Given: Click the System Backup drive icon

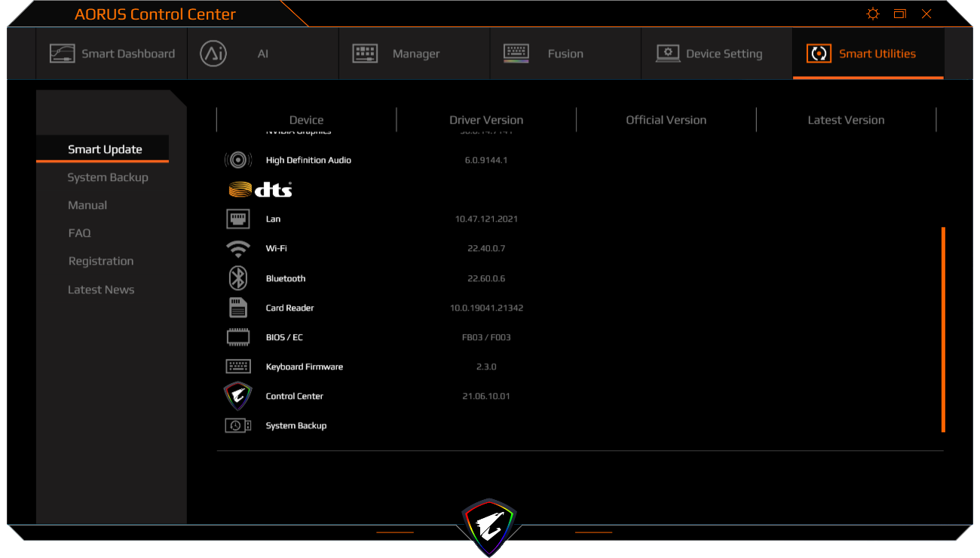Looking at the screenshot, I should [x=238, y=425].
